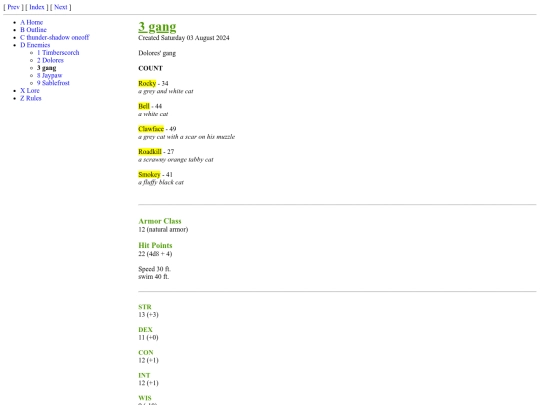Click the '22 (4d8 + 4)' value
The height and width of the screenshot is (405, 540).
tap(155, 254)
